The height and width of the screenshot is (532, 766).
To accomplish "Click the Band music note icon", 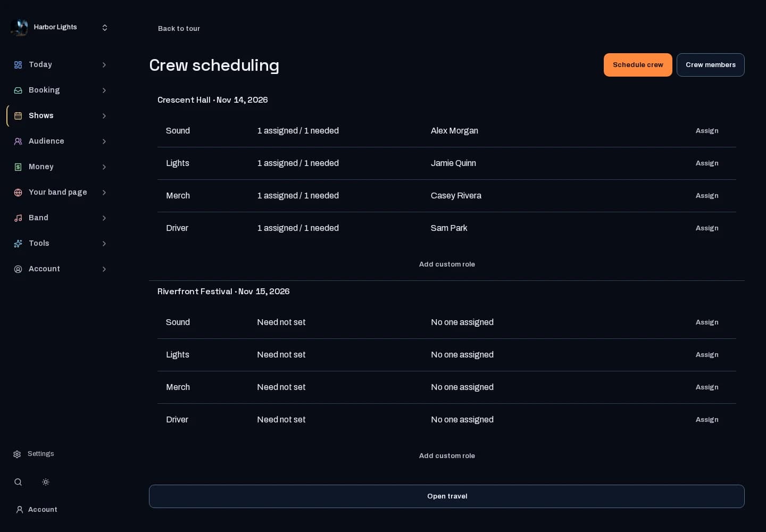I will [18, 218].
